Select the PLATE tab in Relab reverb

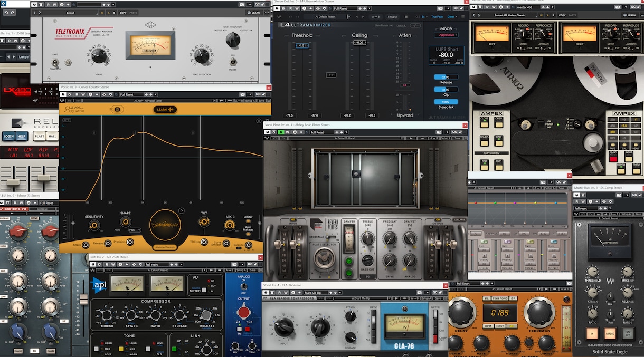(40, 136)
